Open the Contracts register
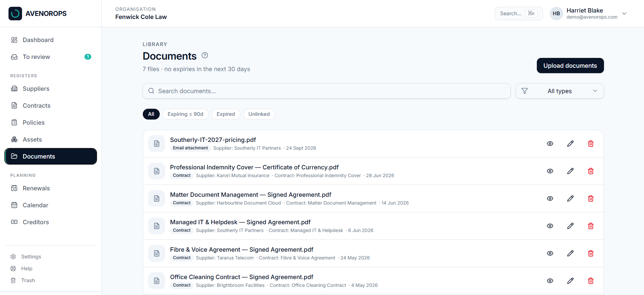This screenshot has width=644, height=295. coord(51,106)
